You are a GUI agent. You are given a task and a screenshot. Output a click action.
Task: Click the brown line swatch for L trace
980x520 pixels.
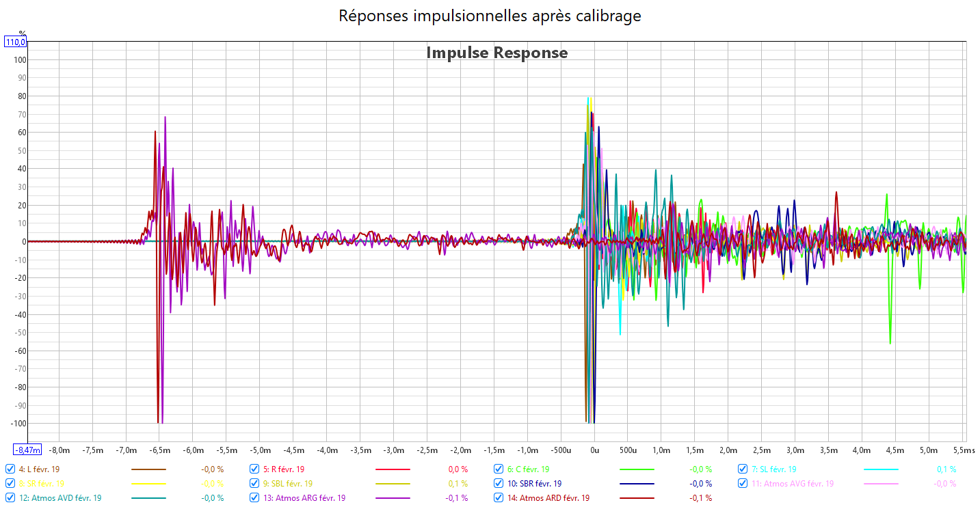148,469
